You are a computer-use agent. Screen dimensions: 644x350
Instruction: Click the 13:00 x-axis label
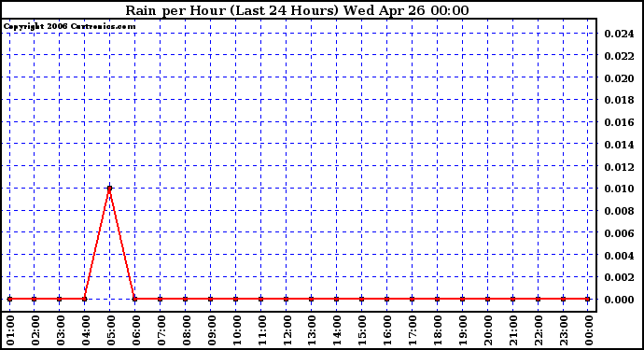(312, 330)
